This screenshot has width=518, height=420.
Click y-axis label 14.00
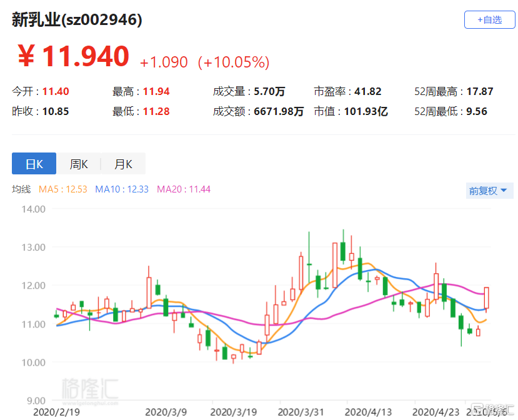click(x=33, y=209)
